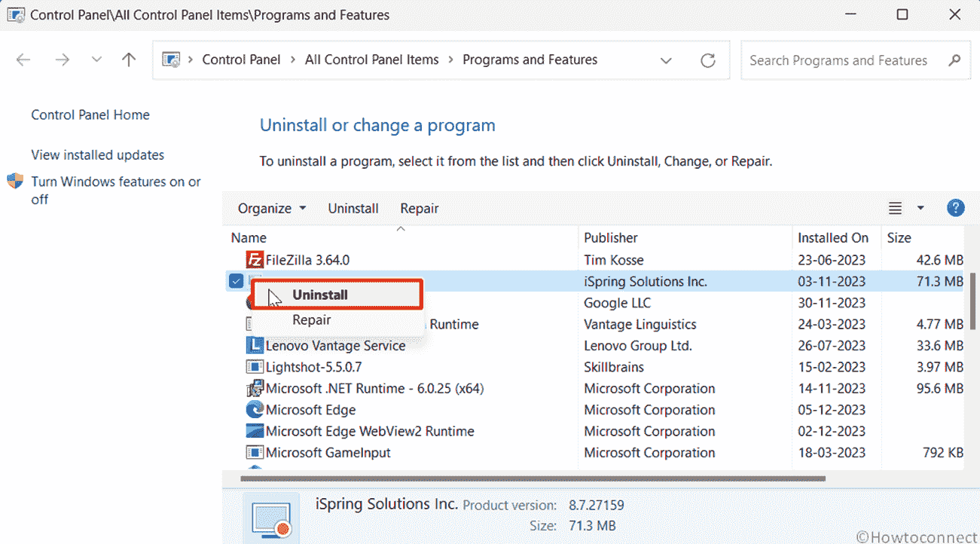Click the Lightshot-5.5.0.7 program icon
The image size is (980, 544).
tap(255, 367)
